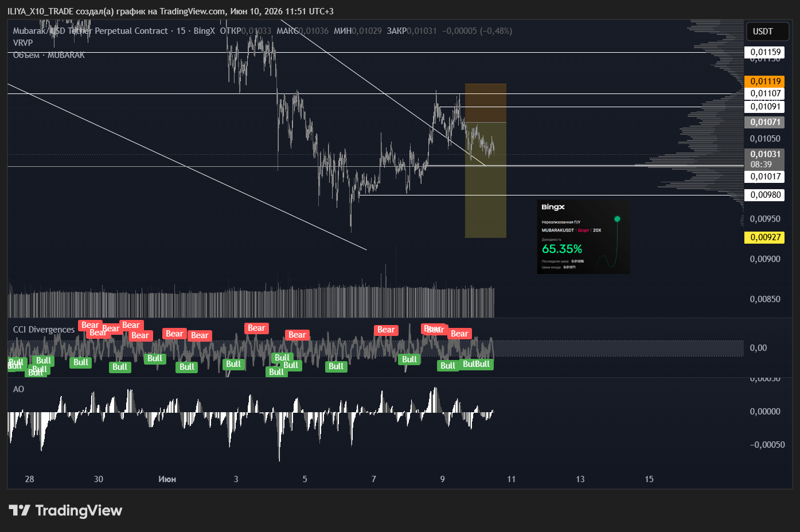Click date 28 on the time axis

coord(30,479)
